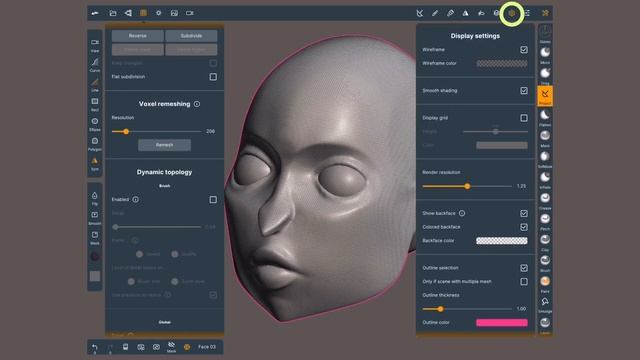The width and height of the screenshot is (640, 360).
Task: Enable Flat subdivision checkbox
Action: click(213, 77)
